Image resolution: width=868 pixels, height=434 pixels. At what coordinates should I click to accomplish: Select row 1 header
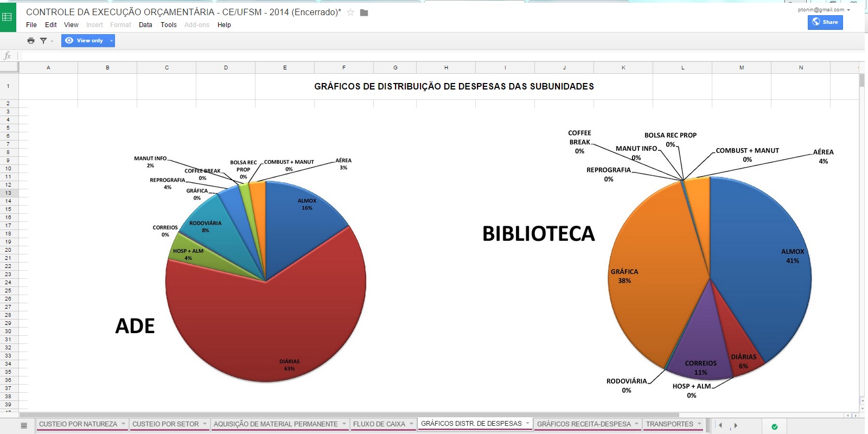pos(8,86)
